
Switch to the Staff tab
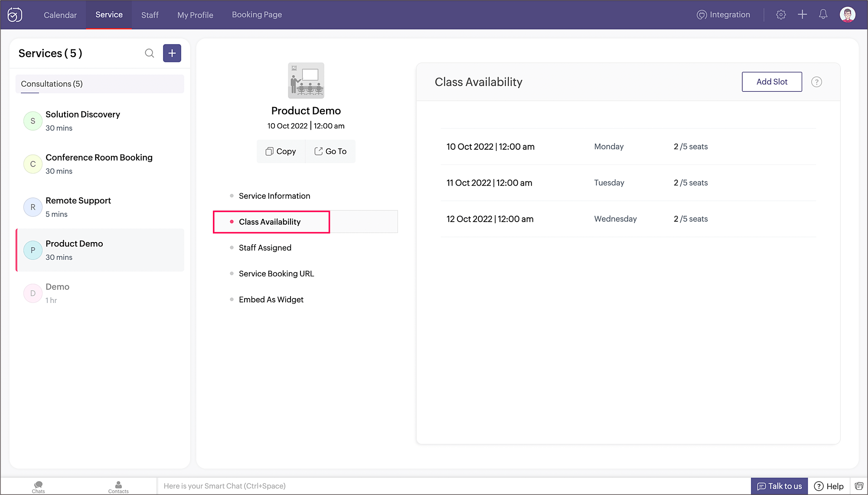[150, 15]
